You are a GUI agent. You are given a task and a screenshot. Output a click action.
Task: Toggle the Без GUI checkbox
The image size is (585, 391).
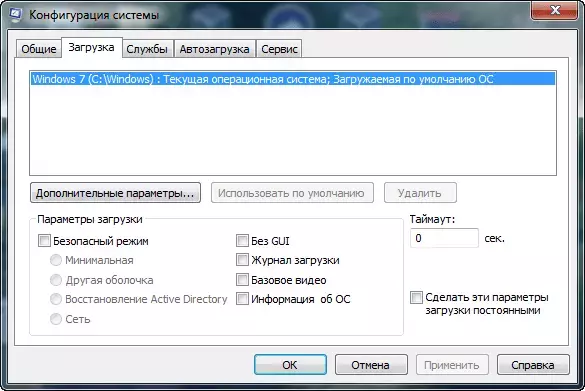(x=242, y=241)
